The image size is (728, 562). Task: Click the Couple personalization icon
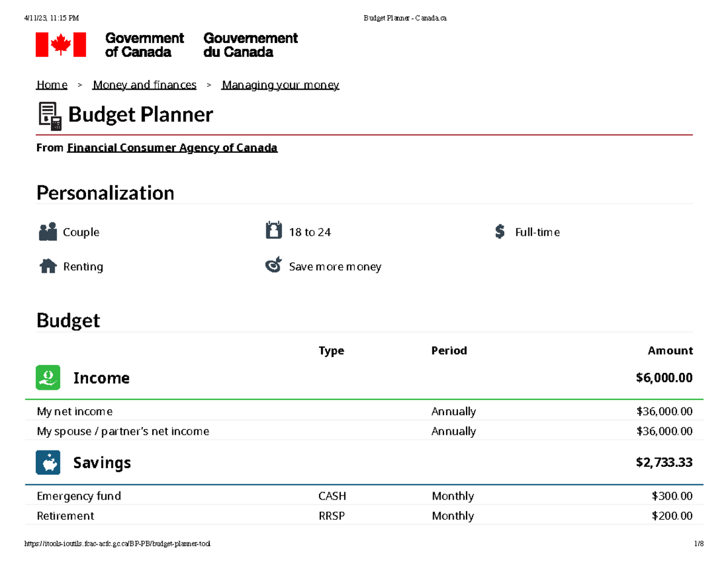pyautogui.click(x=47, y=231)
